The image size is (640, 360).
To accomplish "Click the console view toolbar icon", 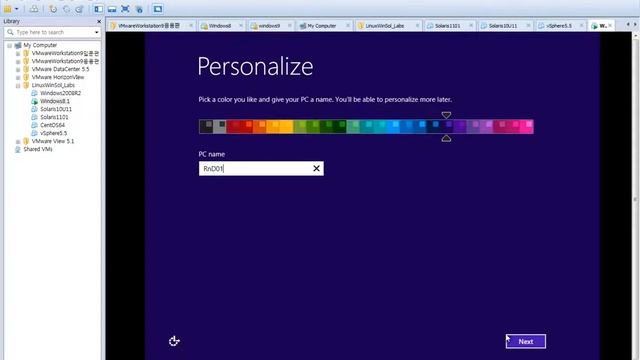I will [158, 9].
